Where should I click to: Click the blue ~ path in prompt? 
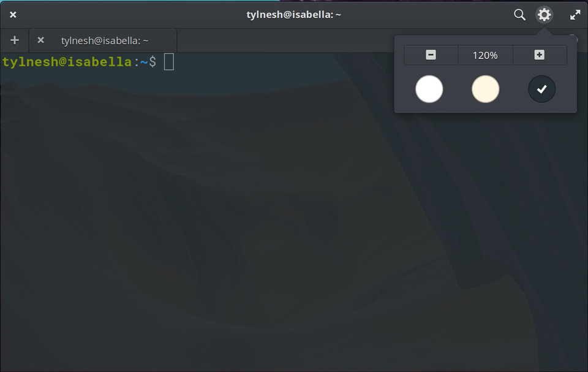(x=144, y=63)
